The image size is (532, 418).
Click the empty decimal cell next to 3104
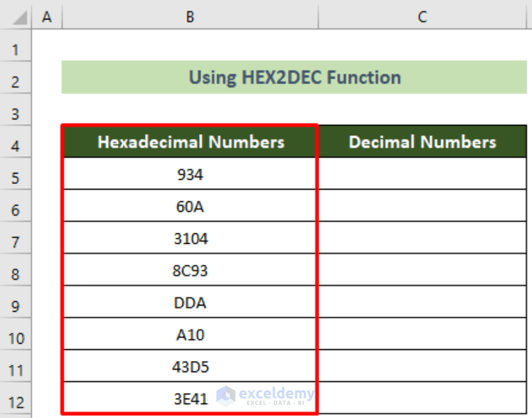pos(422,237)
